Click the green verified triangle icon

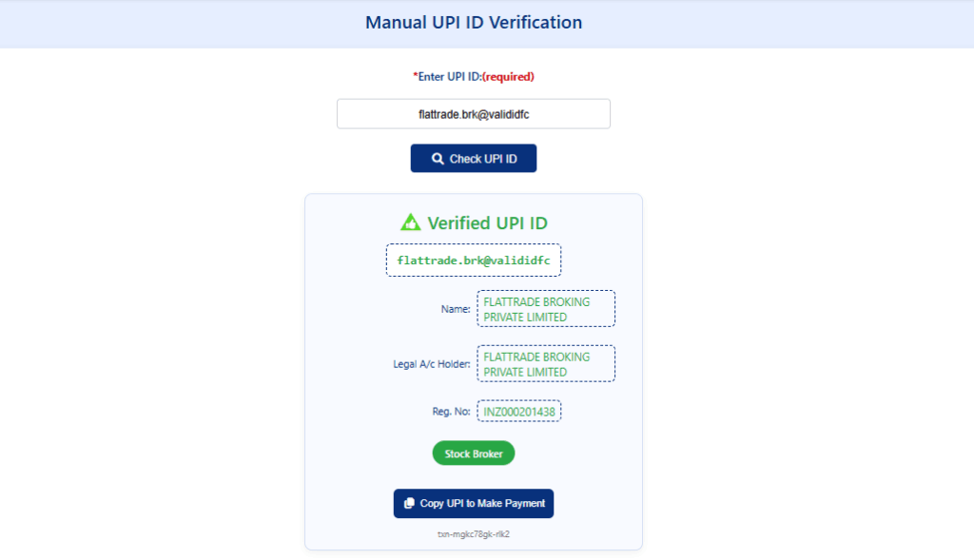(410, 222)
